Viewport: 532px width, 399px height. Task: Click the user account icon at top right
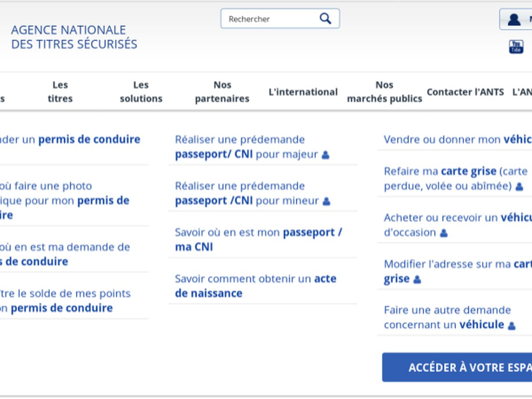(x=514, y=20)
